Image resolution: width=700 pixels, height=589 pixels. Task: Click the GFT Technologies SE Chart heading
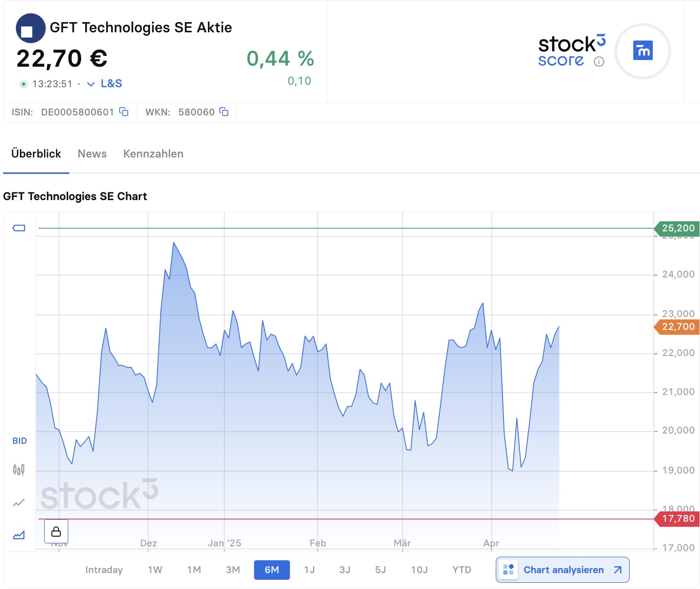coord(75,197)
